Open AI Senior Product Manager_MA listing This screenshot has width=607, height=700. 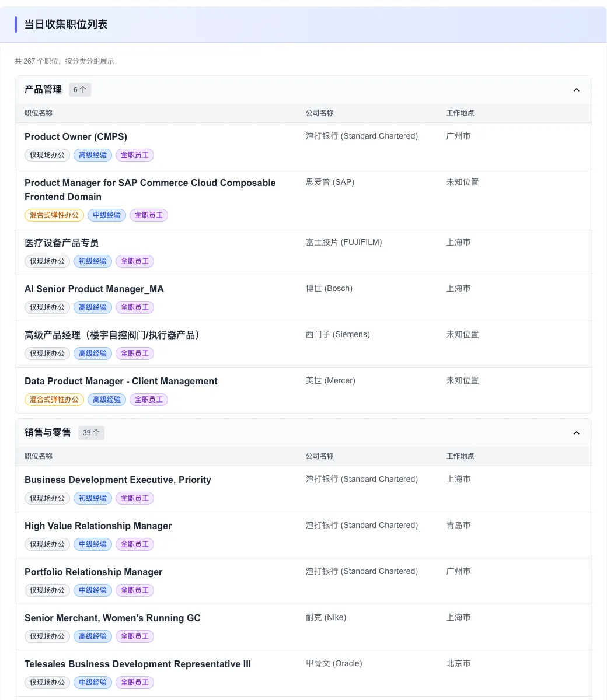94,289
